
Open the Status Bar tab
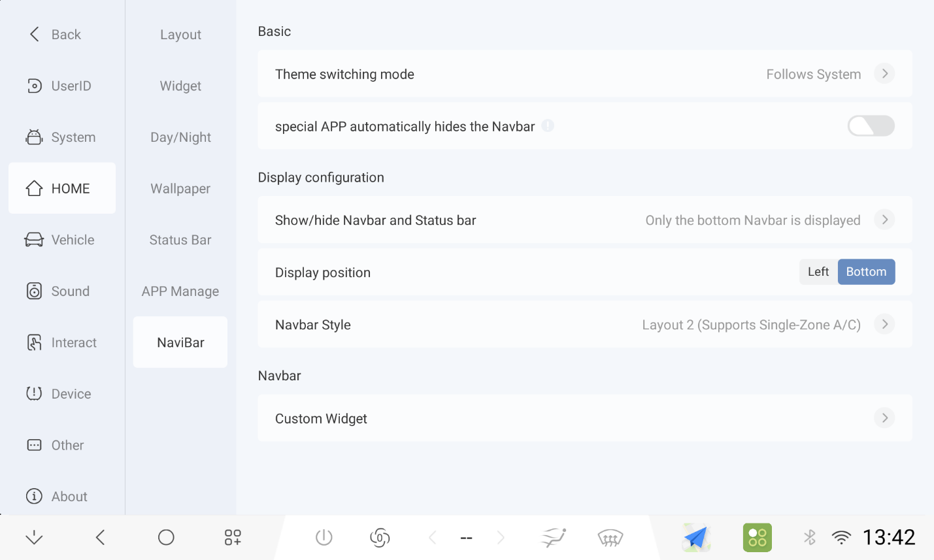[x=180, y=240]
